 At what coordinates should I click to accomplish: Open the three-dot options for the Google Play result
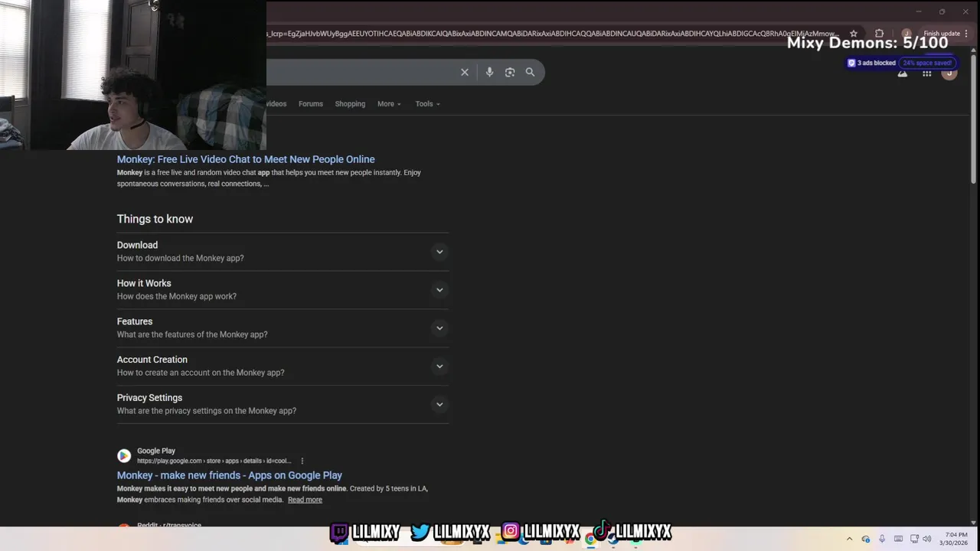tap(302, 461)
